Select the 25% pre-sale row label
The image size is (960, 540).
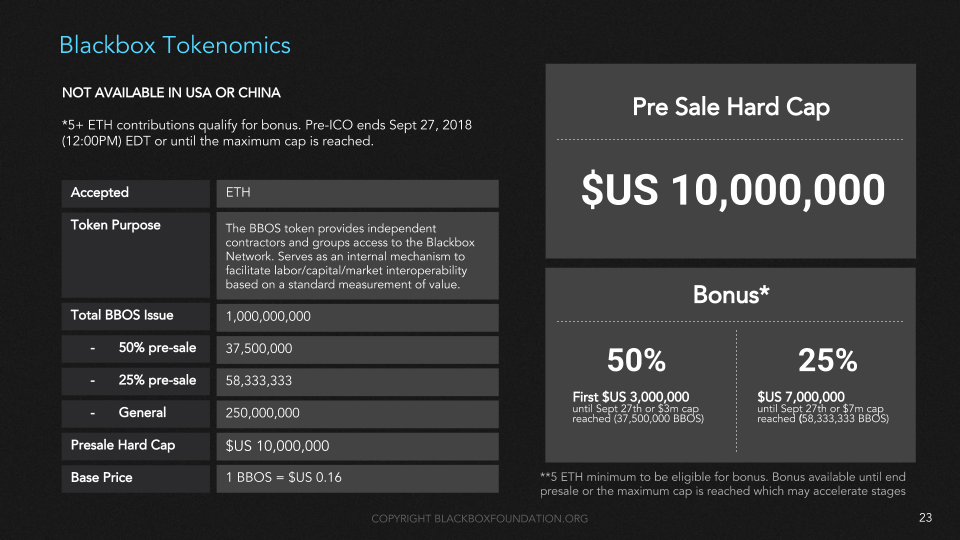157,380
